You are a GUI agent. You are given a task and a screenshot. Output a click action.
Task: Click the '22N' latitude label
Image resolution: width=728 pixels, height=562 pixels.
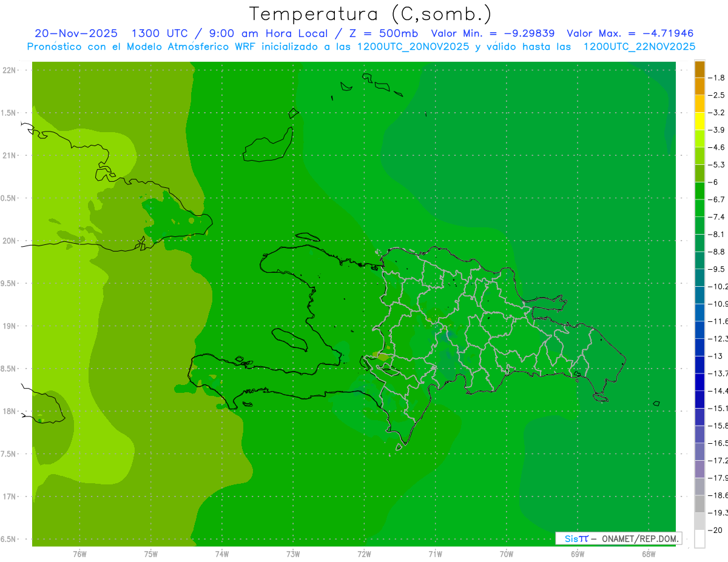click(x=10, y=70)
